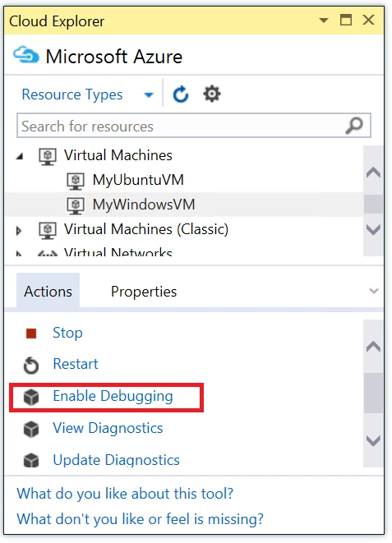
Task: Collapse the Virtual Machines tree node
Action: (20, 157)
